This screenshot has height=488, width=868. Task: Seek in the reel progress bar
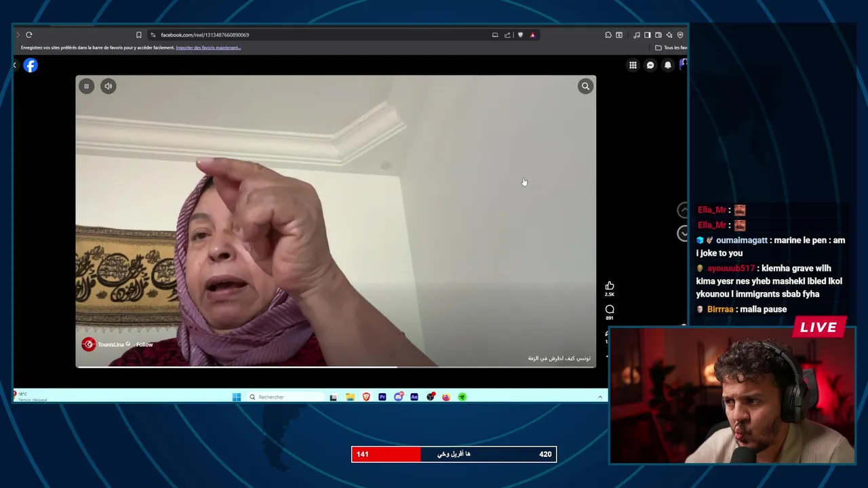(336, 367)
